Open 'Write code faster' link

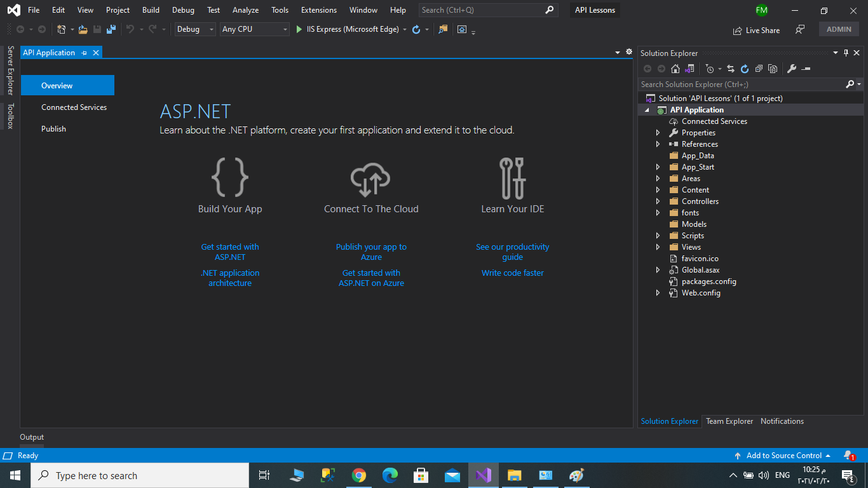click(x=512, y=273)
